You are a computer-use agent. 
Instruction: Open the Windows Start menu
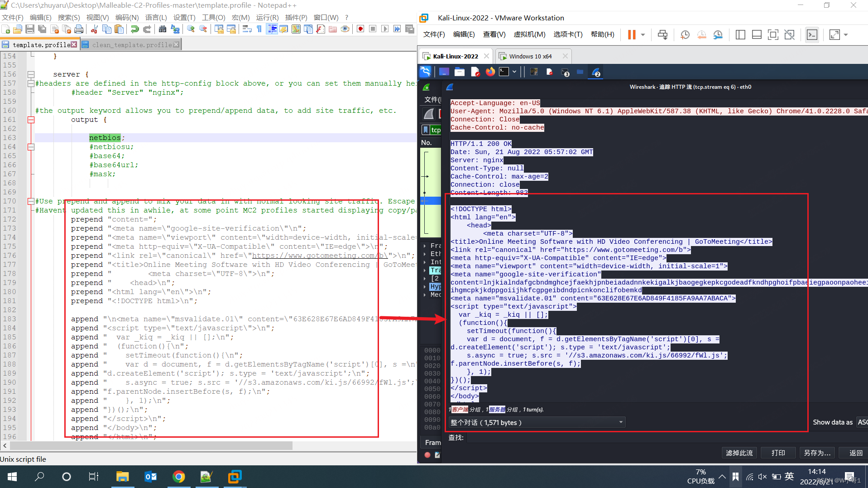click(x=12, y=477)
